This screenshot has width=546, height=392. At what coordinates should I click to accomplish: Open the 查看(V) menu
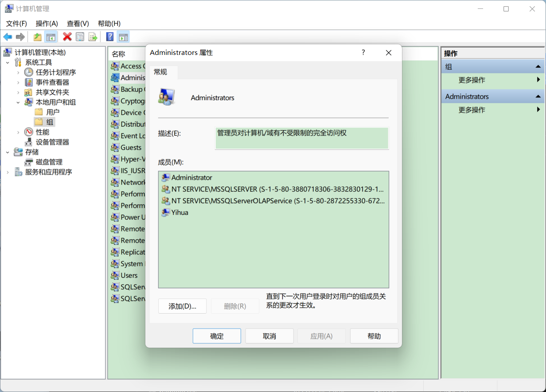pos(78,23)
